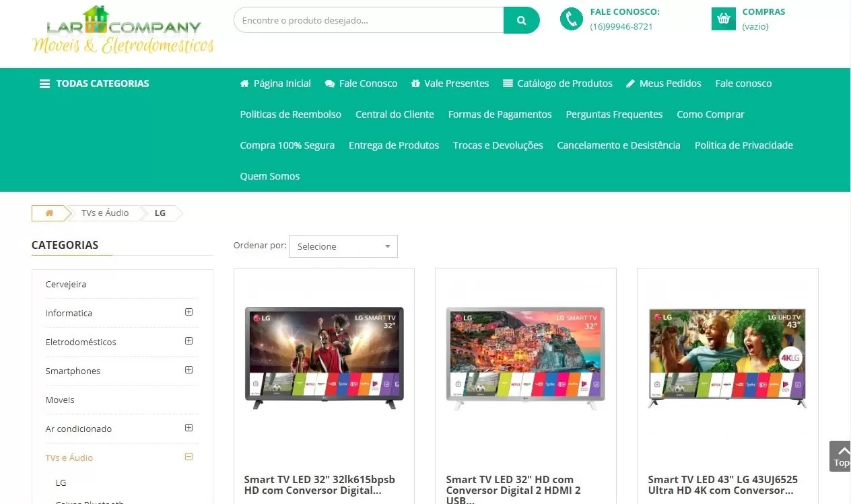Open Catálogo de Produtos
The height and width of the screenshot is (504, 851).
coord(557,83)
